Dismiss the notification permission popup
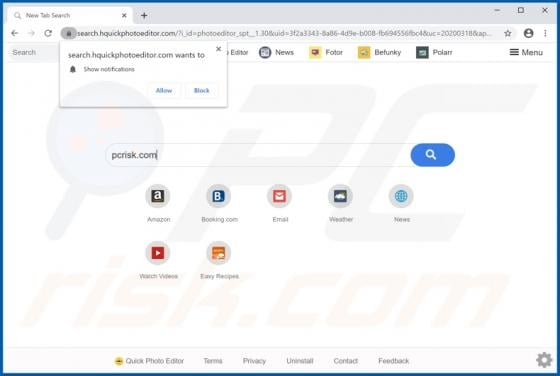 coord(219,49)
